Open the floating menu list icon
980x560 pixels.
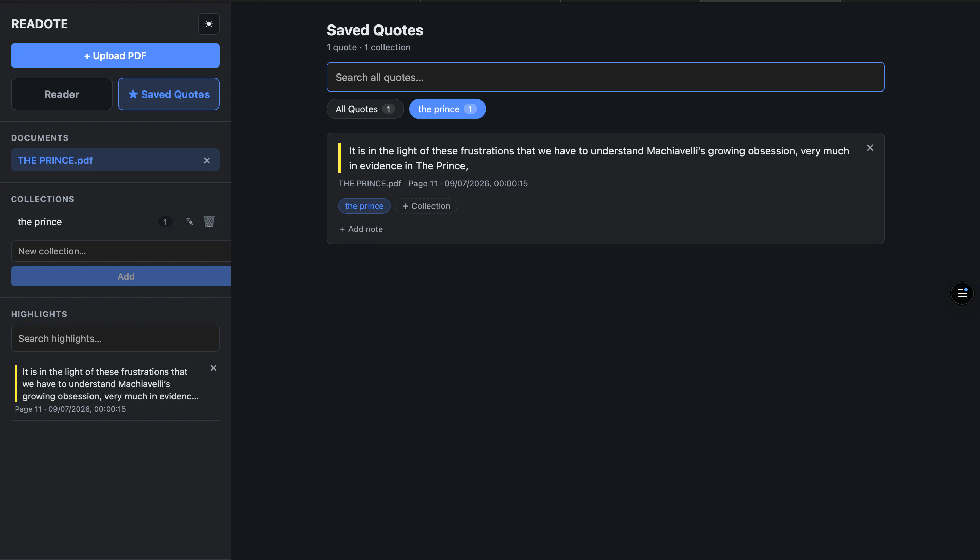coord(962,293)
